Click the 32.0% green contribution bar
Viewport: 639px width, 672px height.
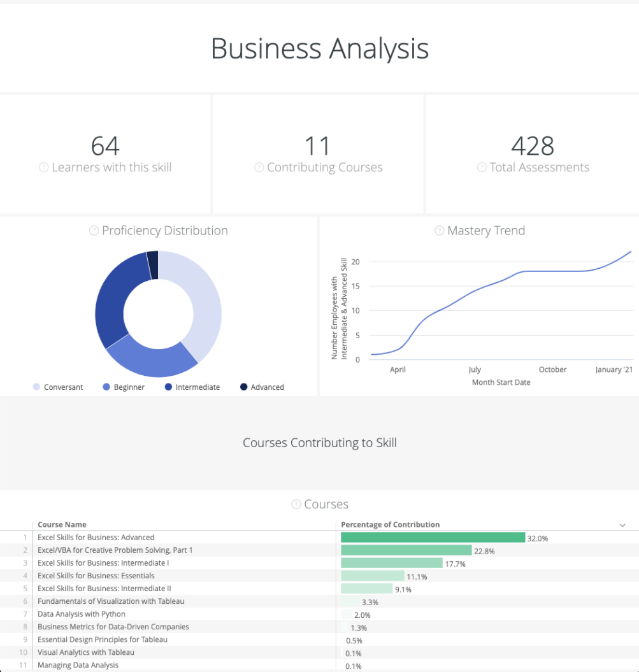(433, 538)
